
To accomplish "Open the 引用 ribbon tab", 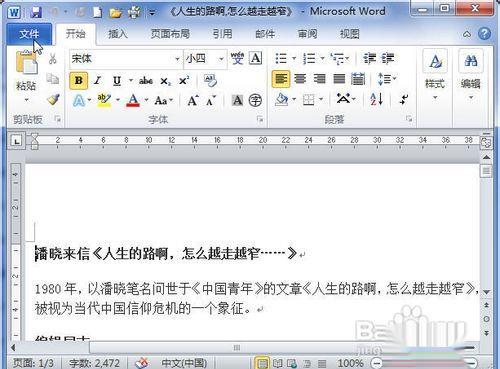I will [222, 34].
